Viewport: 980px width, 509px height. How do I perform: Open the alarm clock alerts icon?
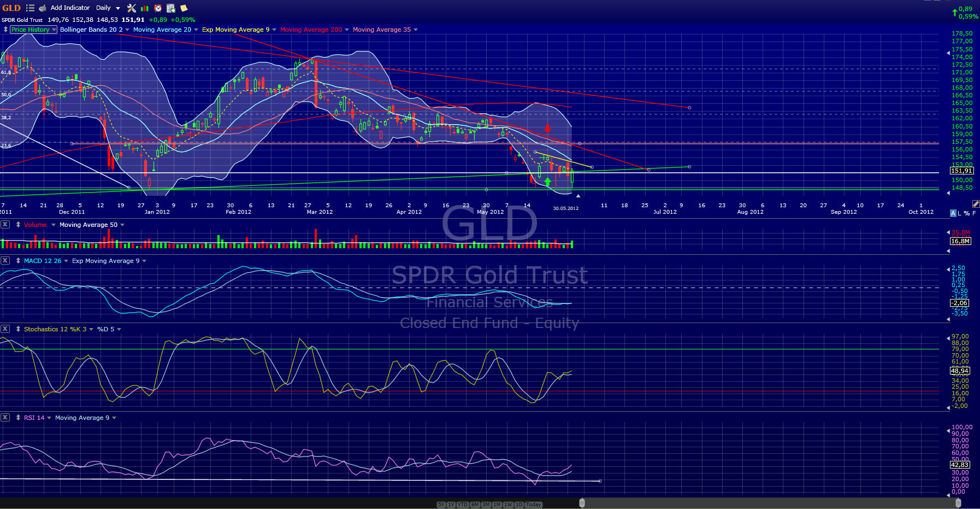pos(158,8)
